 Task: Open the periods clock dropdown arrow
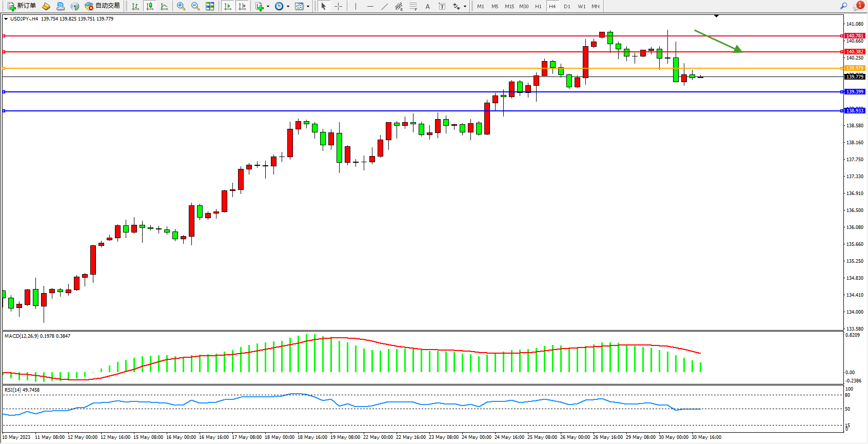tap(288, 7)
